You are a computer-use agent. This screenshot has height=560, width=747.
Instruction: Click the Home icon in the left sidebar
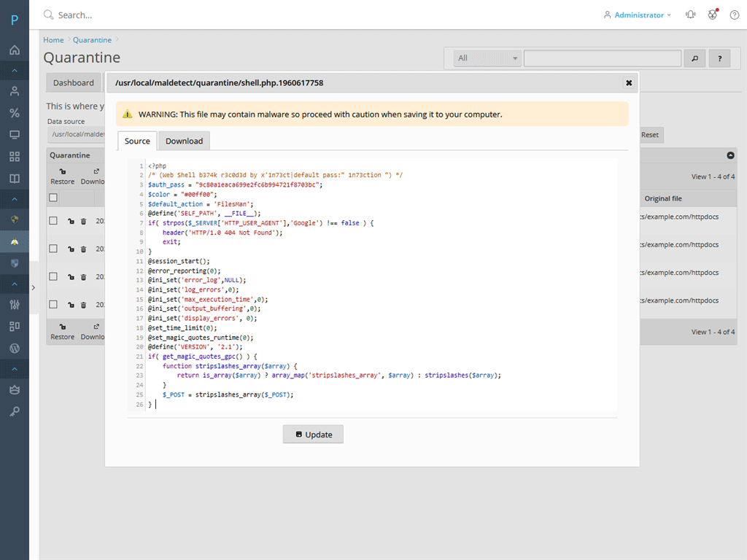point(15,50)
